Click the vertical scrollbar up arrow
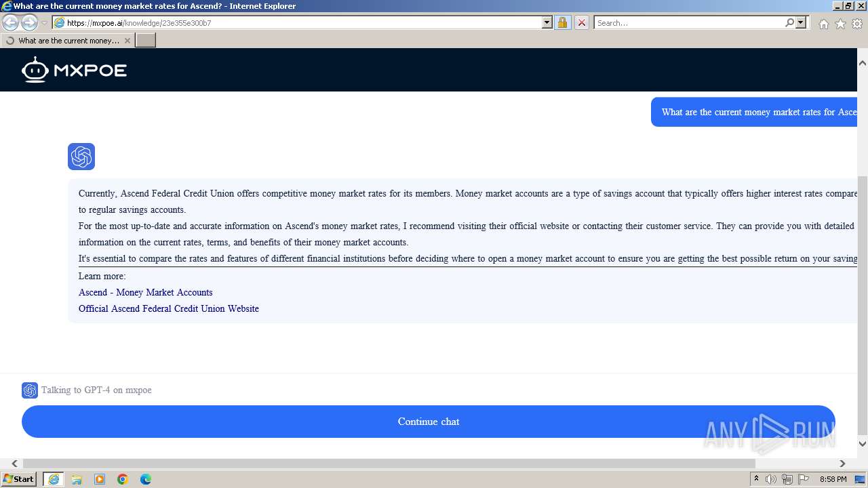Image resolution: width=868 pixels, height=488 pixels. point(863,62)
